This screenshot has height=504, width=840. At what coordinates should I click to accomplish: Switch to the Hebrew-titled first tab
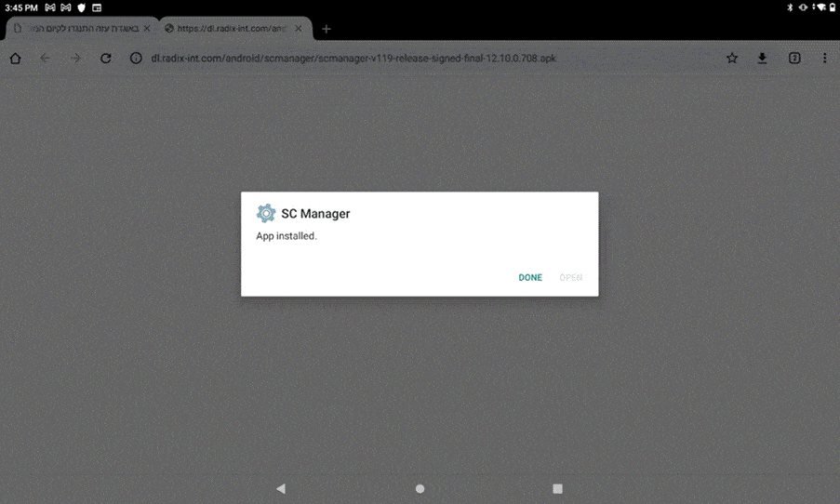79,29
